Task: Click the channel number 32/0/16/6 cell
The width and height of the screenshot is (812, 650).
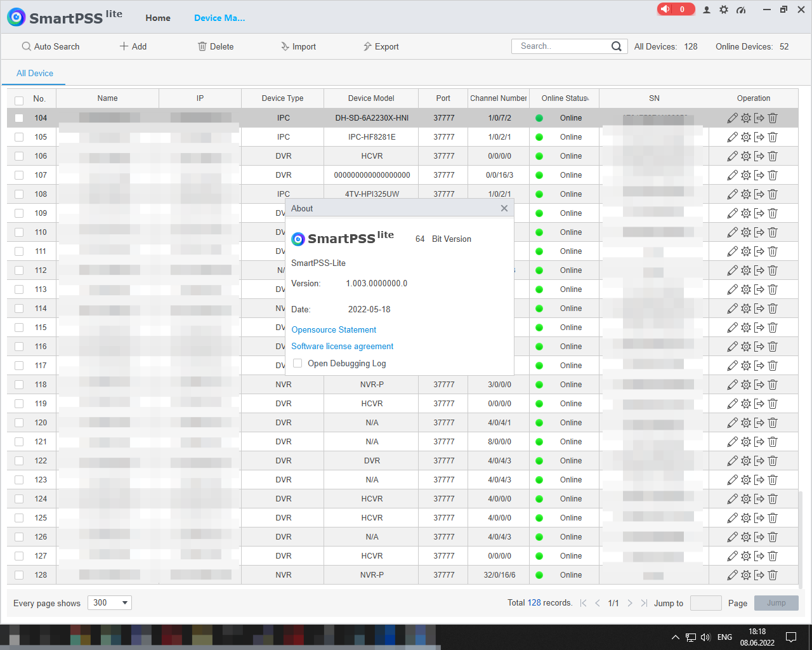Action: (499, 575)
